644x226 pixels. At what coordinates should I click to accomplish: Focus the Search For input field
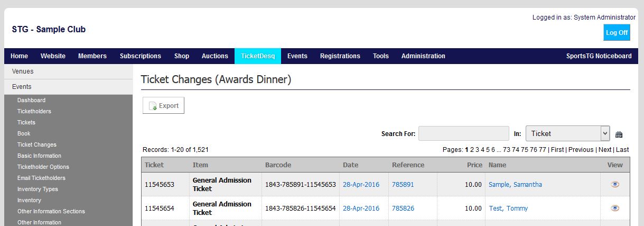click(463, 133)
